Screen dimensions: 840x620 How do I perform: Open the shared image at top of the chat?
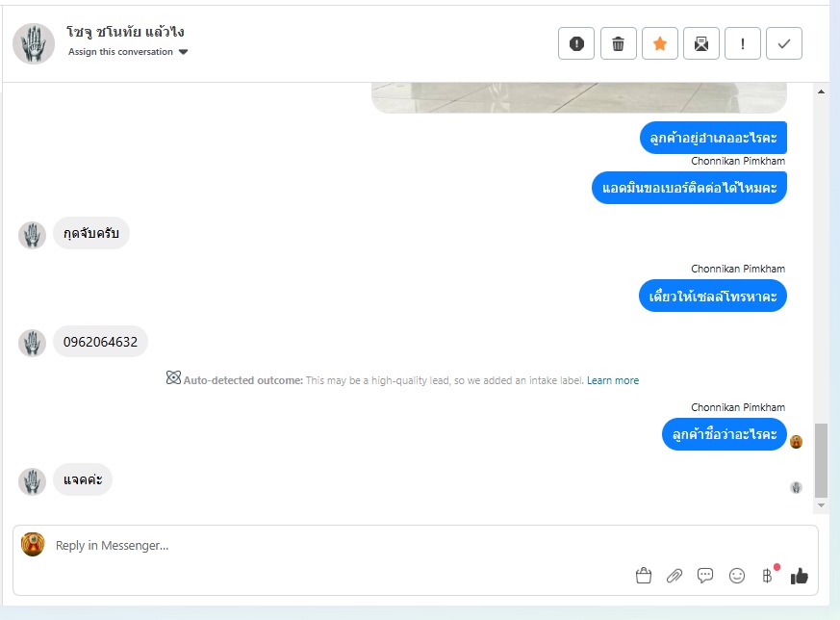coord(579,97)
